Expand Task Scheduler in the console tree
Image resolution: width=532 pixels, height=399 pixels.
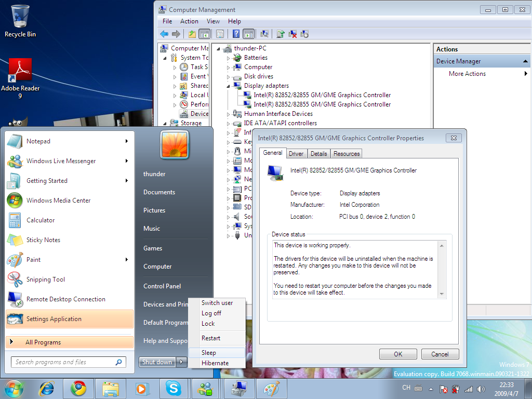coord(175,68)
